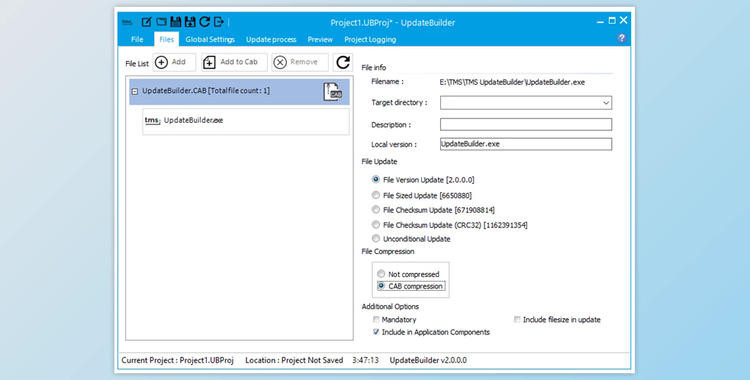Open project using the folder icon
Screen dimensions: 750x380
tap(161, 22)
